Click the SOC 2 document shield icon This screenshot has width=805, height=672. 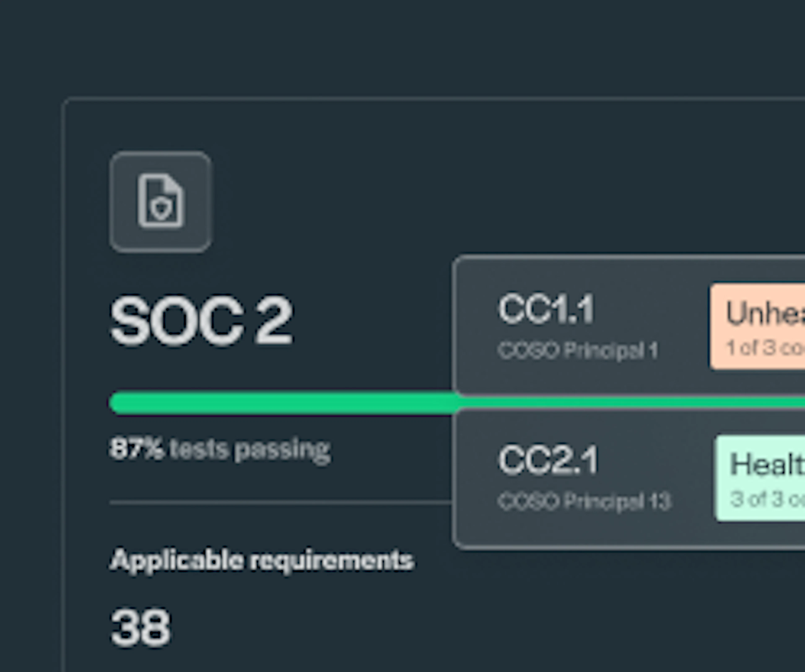161,201
